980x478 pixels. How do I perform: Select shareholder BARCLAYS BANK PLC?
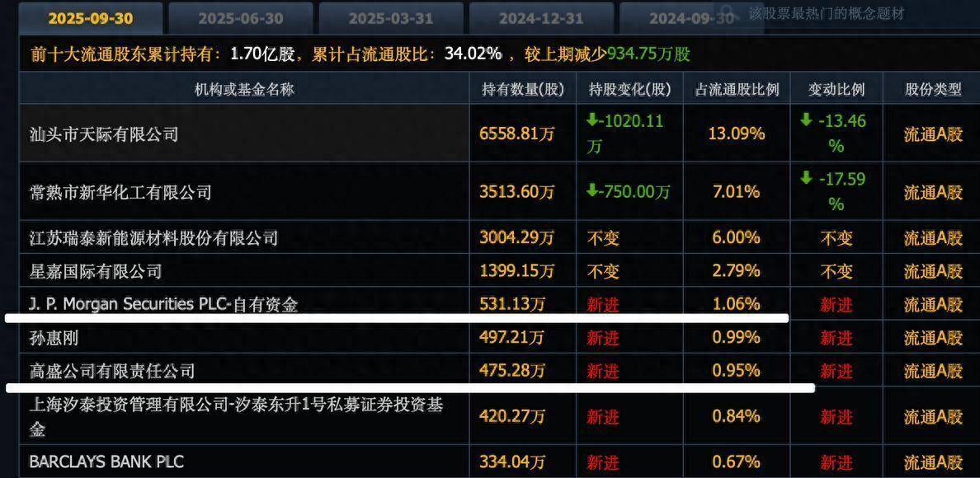click(x=106, y=462)
